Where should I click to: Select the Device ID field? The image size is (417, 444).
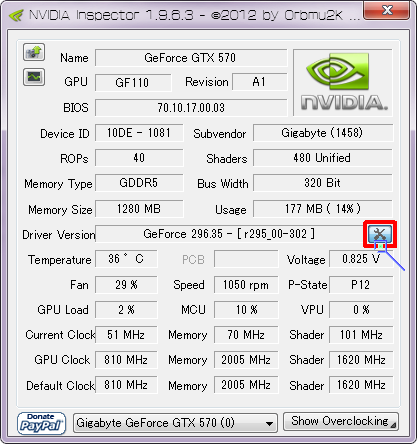click(139, 133)
